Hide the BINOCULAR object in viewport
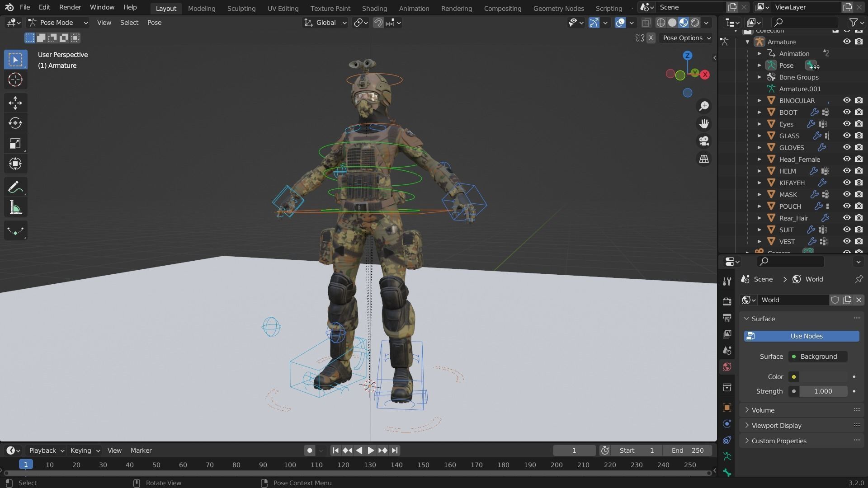The width and height of the screenshot is (868, 488). coord(847,100)
